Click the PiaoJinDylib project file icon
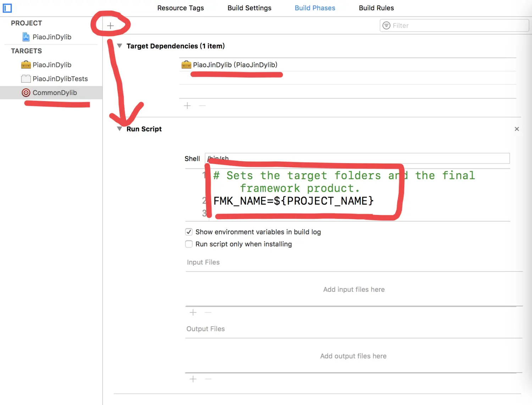 point(26,37)
